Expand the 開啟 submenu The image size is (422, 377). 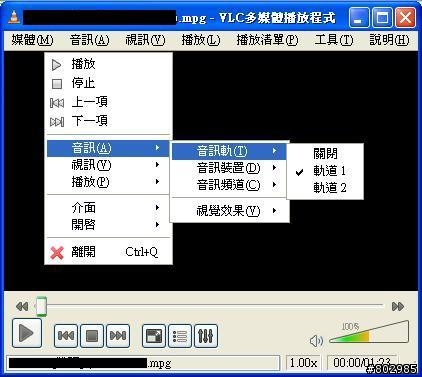pos(108,225)
